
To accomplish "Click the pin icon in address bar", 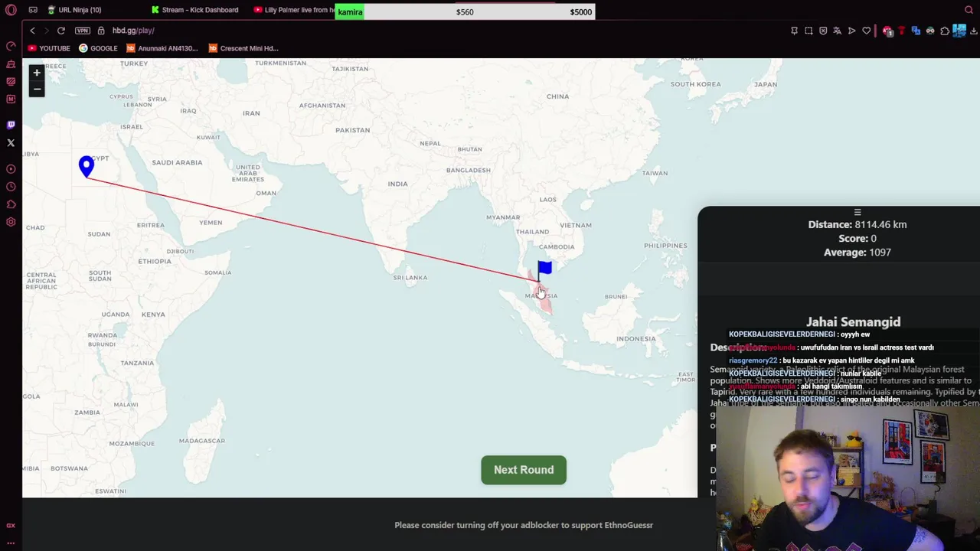I will (794, 31).
